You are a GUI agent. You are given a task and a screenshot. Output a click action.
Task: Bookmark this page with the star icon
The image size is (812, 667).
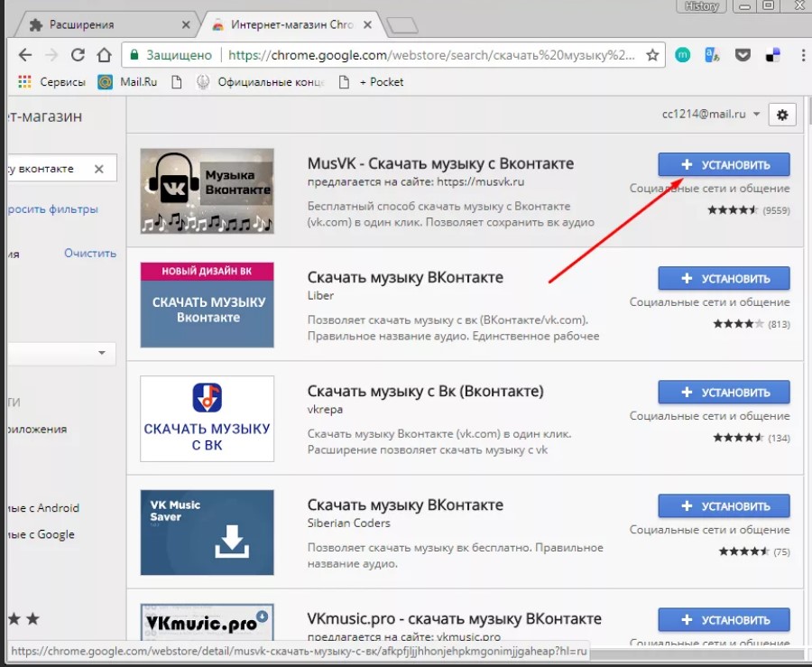(652, 54)
